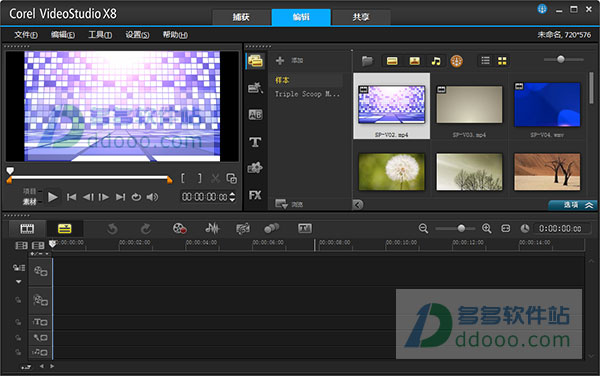Image resolution: width=600 pixels, height=376 pixels.
Task: Open the volume control popup
Action: coord(152,197)
